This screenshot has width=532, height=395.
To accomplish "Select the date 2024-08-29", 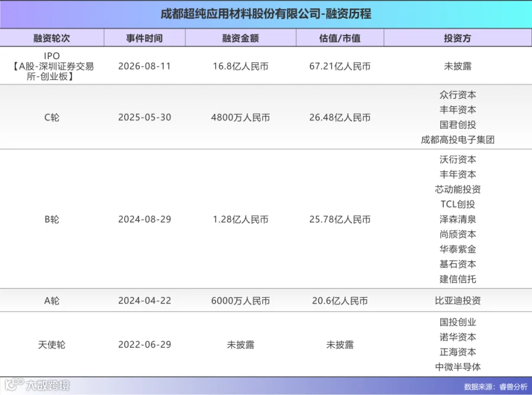I will click(145, 219).
